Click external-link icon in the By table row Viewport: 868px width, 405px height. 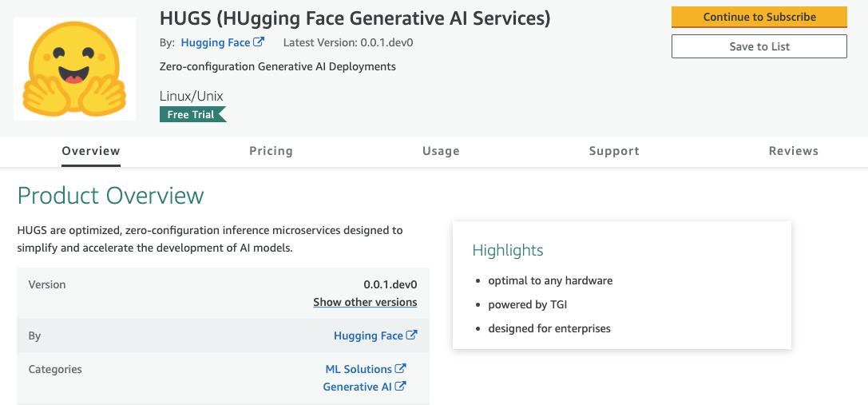click(411, 336)
